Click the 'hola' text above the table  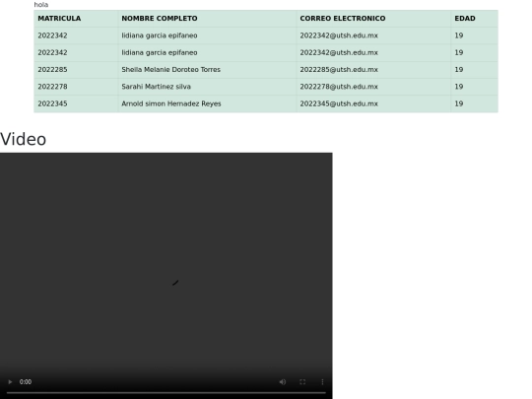pos(41,5)
